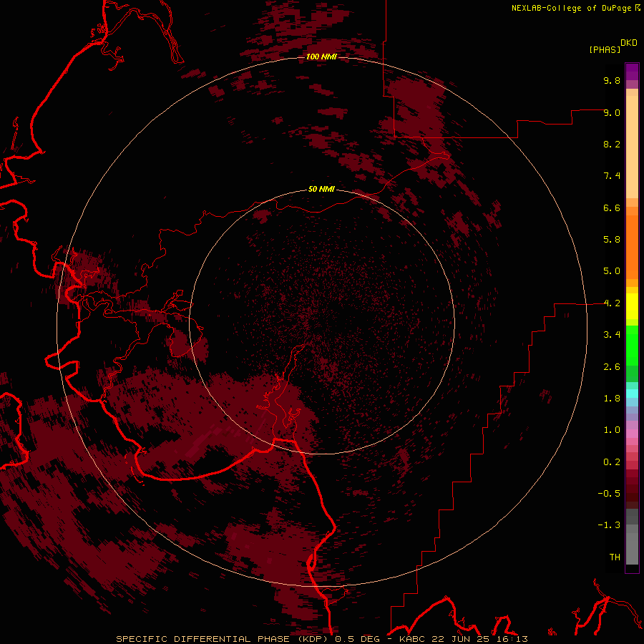Pick the bright green band of the color bar
The width and height of the screenshot is (644, 644).
tap(632, 345)
